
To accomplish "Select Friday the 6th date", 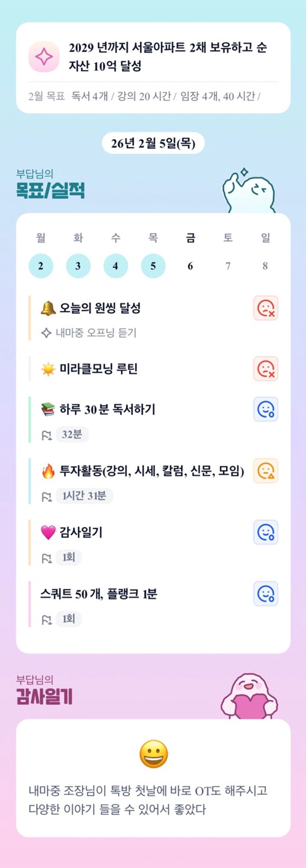I will point(190,266).
